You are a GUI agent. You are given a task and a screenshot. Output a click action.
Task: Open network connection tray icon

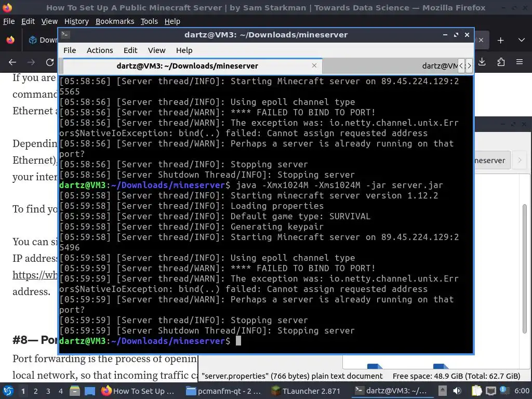490,391
